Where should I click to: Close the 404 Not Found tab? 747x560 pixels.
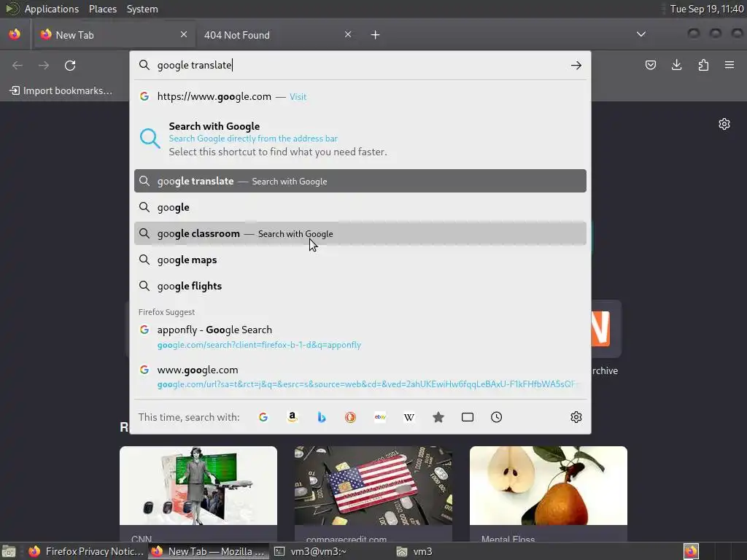[x=348, y=34]
